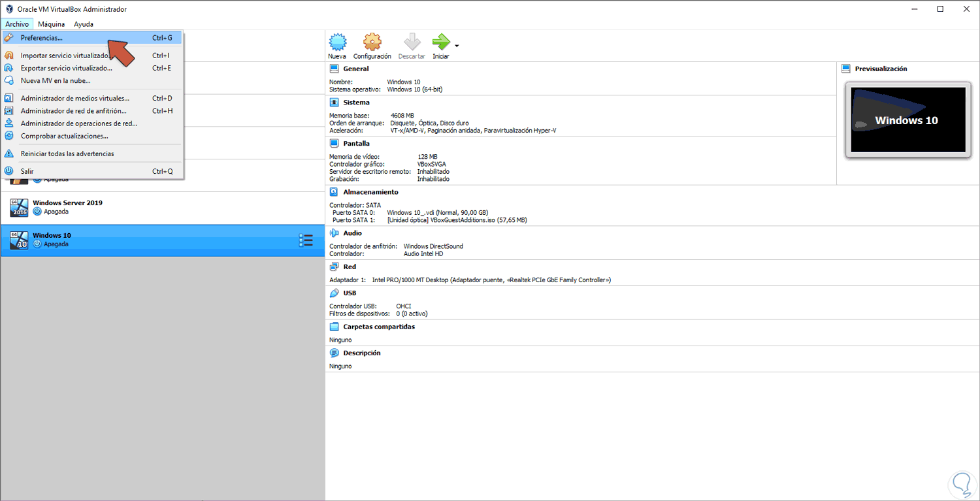The width and height of the screenshot is (980, 501).
Task: Click the VBoxSVGA graphics controller value
Action: pos(433,164)
